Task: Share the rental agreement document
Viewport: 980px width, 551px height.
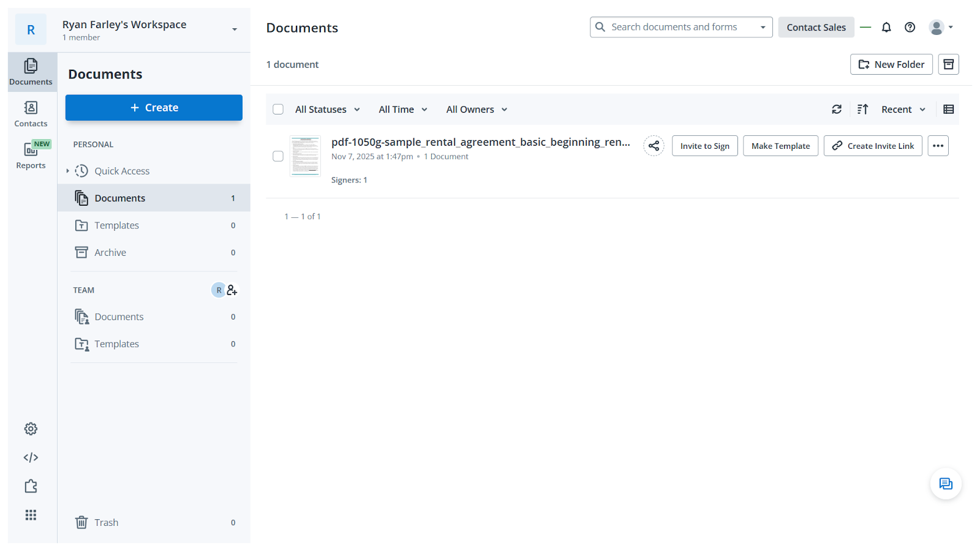Action: click(x=654, y=146)
